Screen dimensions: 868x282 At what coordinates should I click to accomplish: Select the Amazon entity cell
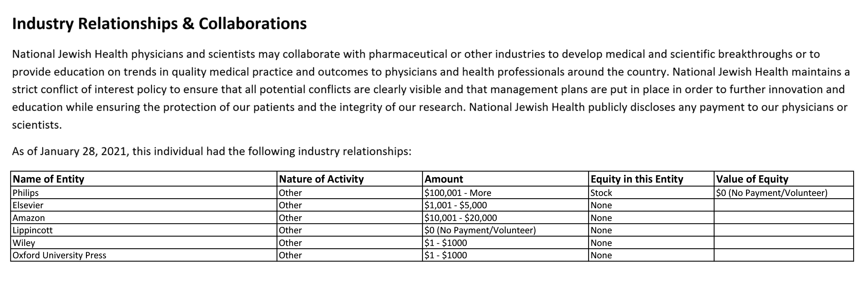(x=29, y=218)
